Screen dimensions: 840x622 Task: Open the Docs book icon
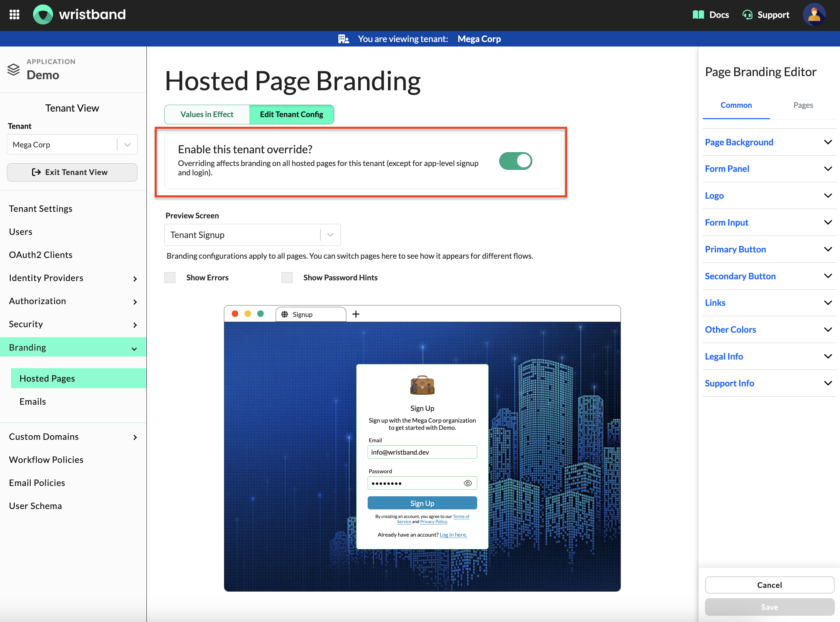(698, 15)
